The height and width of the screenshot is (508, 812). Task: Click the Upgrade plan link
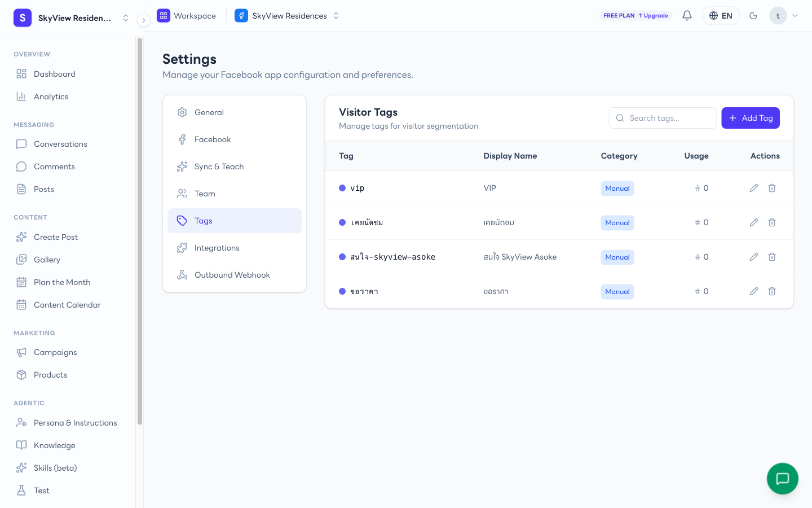coord(653,16)
